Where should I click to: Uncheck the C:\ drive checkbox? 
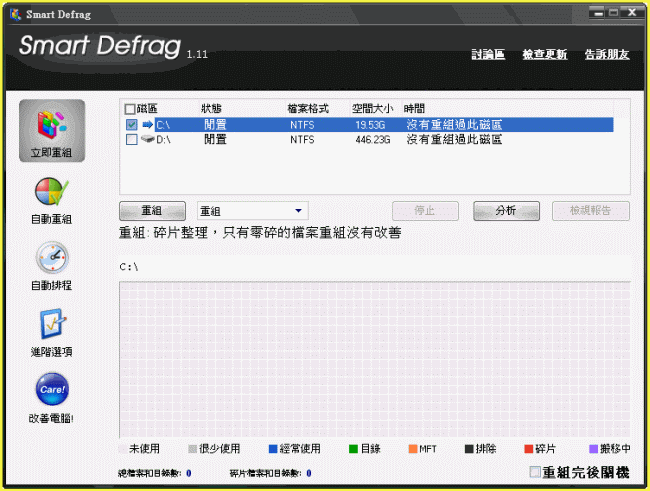tap(131, 125)
